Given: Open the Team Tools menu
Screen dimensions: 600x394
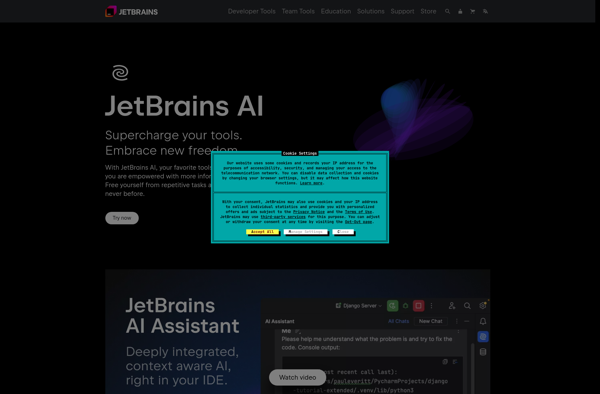Looking at the screenshot, I should click(x=298, y=11).
